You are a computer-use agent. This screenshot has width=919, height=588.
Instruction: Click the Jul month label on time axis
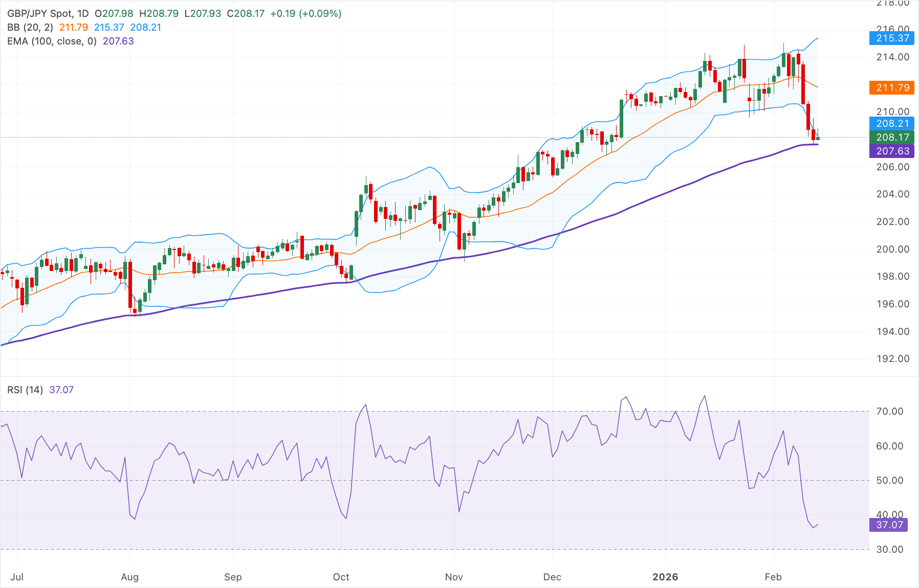pyautogui.click(x=17, y=577)
